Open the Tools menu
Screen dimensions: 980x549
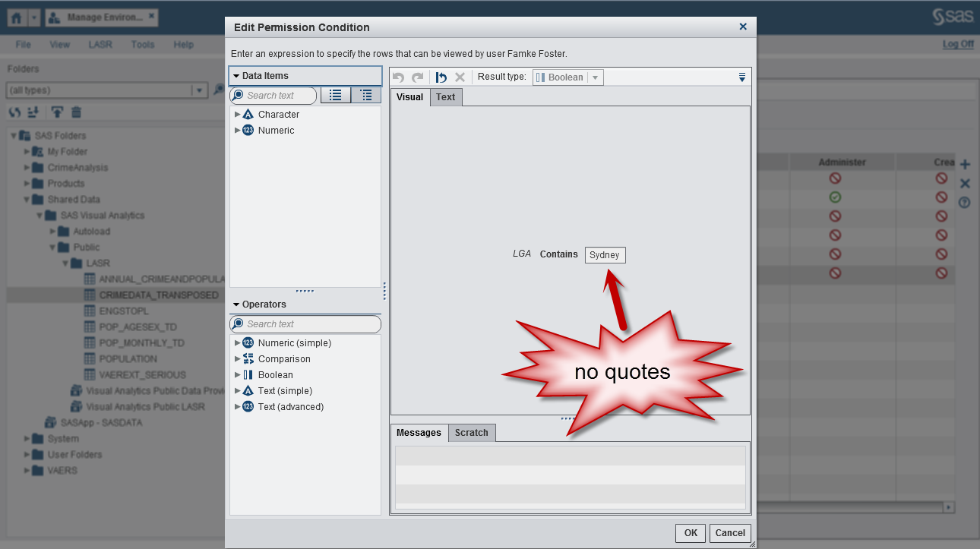[x=143, y=45]
